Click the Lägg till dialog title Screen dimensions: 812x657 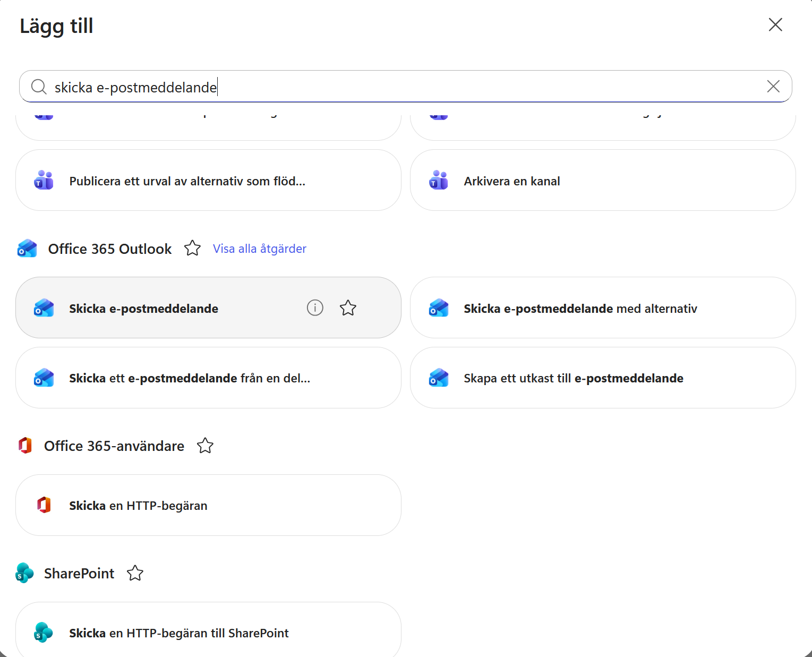(x=56, y=26)
